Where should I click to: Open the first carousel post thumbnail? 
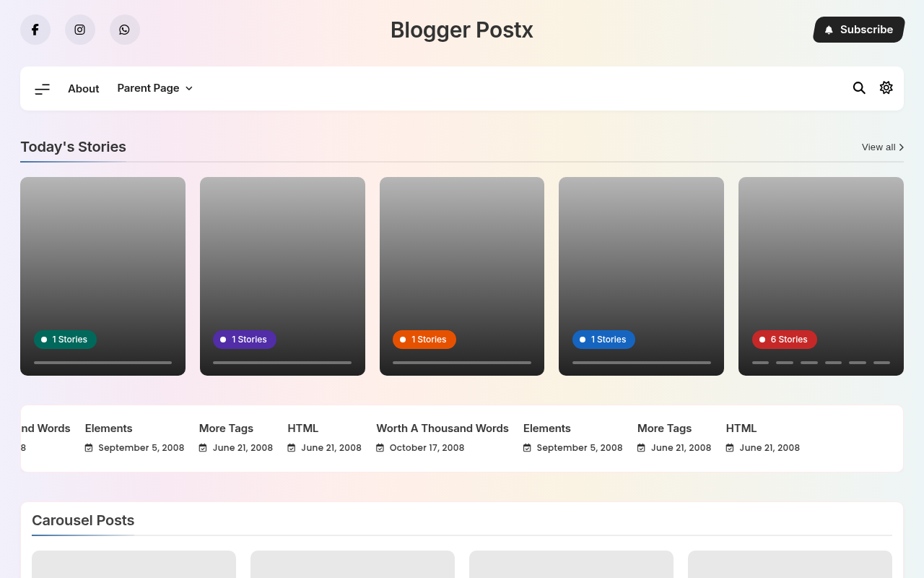134,564
